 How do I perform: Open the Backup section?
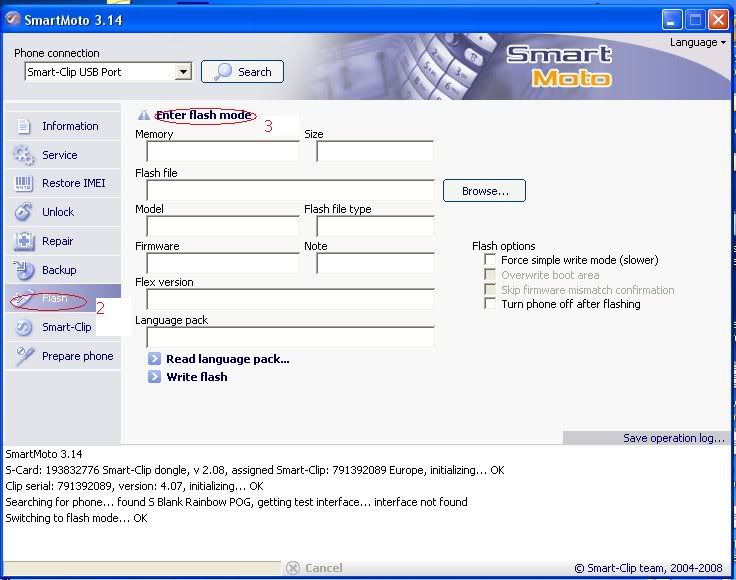coord(62,270)
